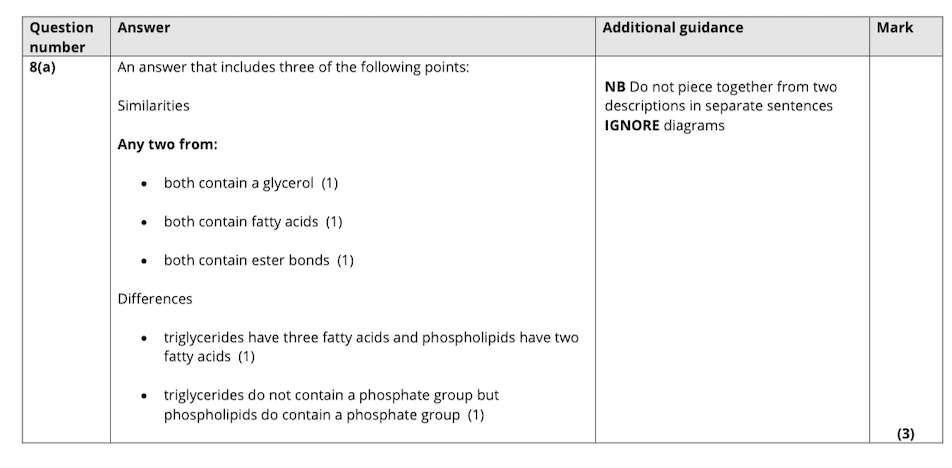Select the question number 8(a) cell
Viewport: 952px width, 468px height.
pos(46,67)
